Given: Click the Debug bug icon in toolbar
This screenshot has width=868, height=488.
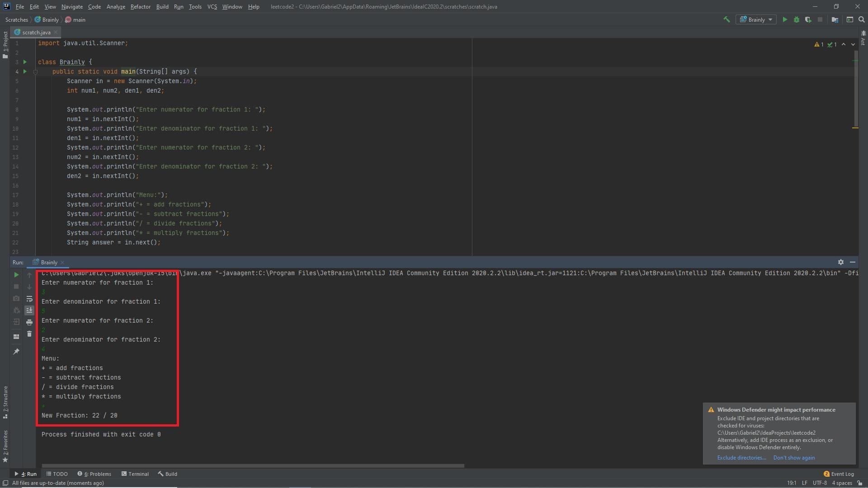Looking at the screenshot, I should (797, 19).
